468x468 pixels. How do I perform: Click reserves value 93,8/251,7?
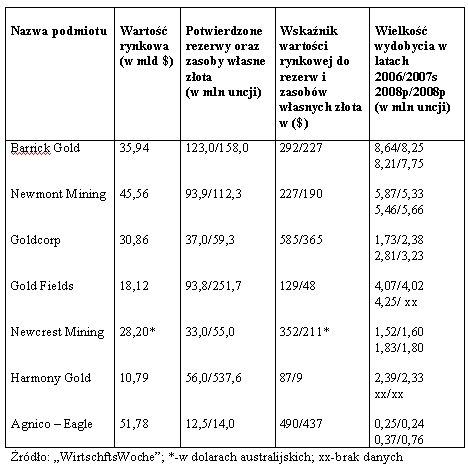[213, 286]
